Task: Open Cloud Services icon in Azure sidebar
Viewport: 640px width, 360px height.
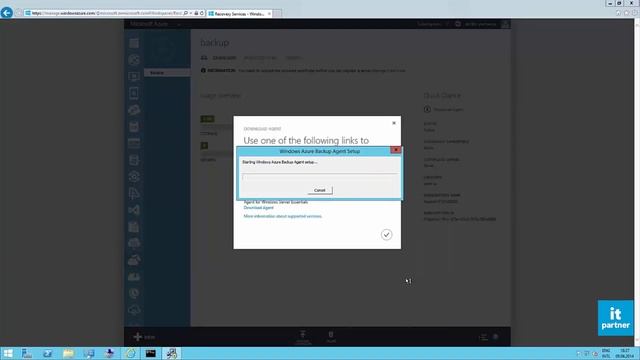Action: pyautogui.click(x=134, y=110)
